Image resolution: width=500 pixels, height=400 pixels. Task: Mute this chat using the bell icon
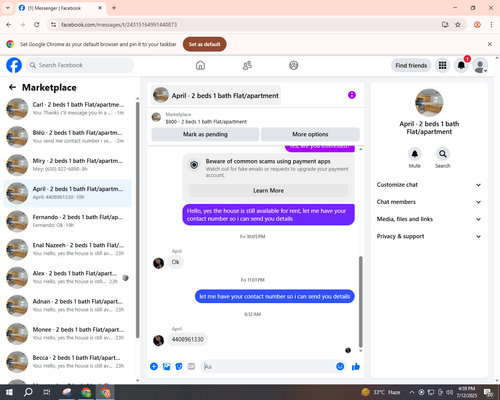pyautogui.click(x=415, y=154)
